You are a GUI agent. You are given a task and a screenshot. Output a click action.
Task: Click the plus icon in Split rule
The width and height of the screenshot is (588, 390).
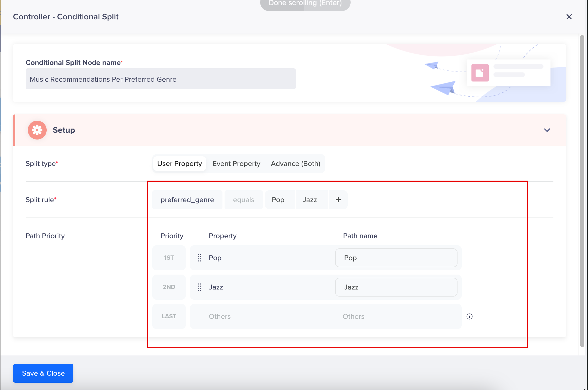coord(338,200)
